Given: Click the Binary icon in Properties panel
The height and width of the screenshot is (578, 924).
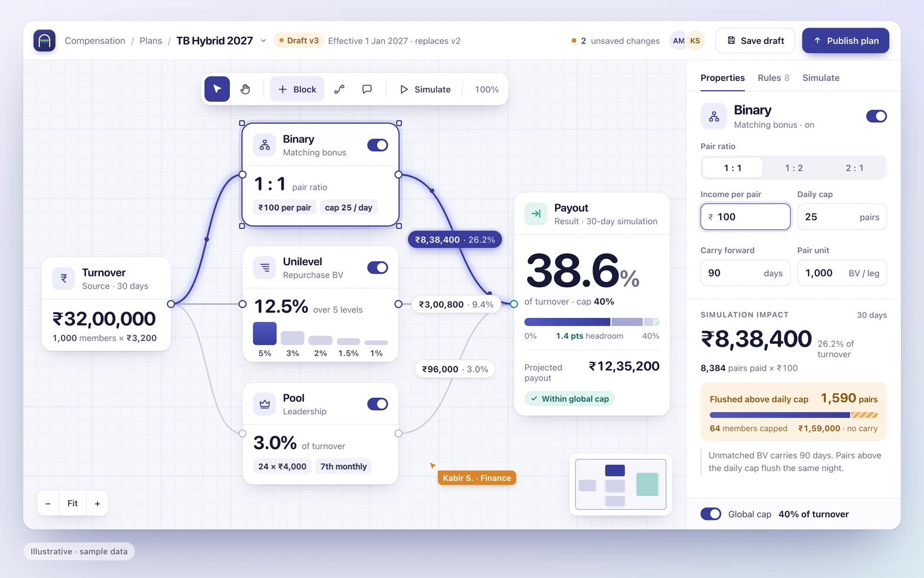Looking at the screenshot, I should tap(714, 116).
